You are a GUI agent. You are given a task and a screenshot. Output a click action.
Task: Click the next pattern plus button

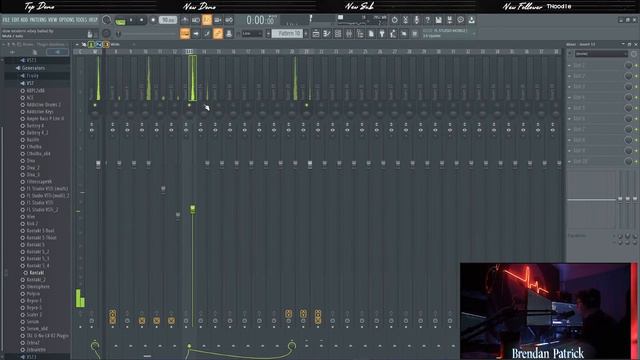306,33
